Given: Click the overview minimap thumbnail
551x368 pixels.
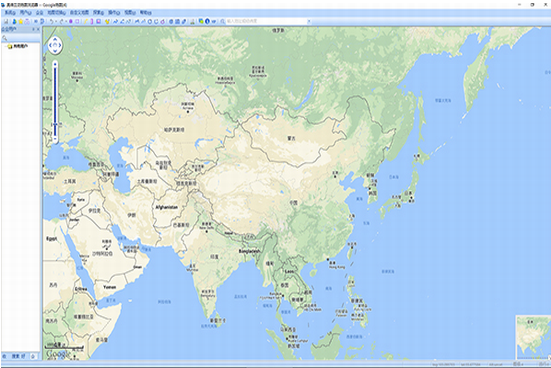Looking at the screenshot, I should point(533,337).
